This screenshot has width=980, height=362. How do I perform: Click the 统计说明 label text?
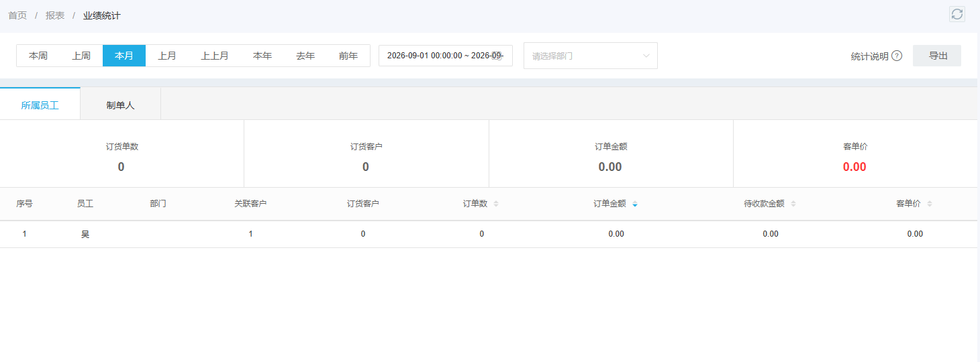[x=869, y=56]
